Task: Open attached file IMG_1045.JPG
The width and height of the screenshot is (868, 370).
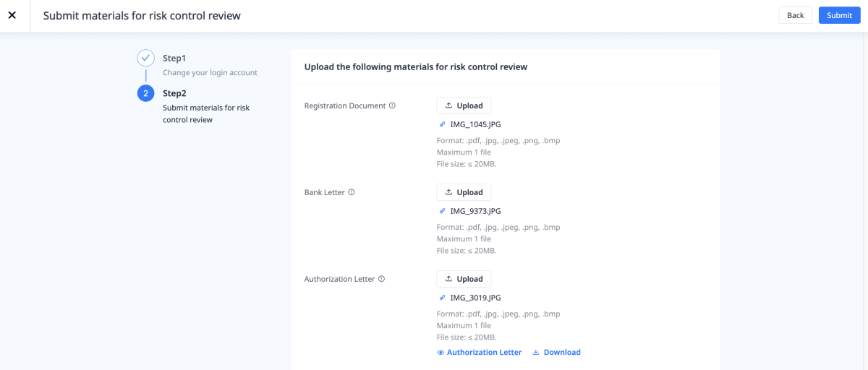Action: pyautogui.click(x=475, y=124)
